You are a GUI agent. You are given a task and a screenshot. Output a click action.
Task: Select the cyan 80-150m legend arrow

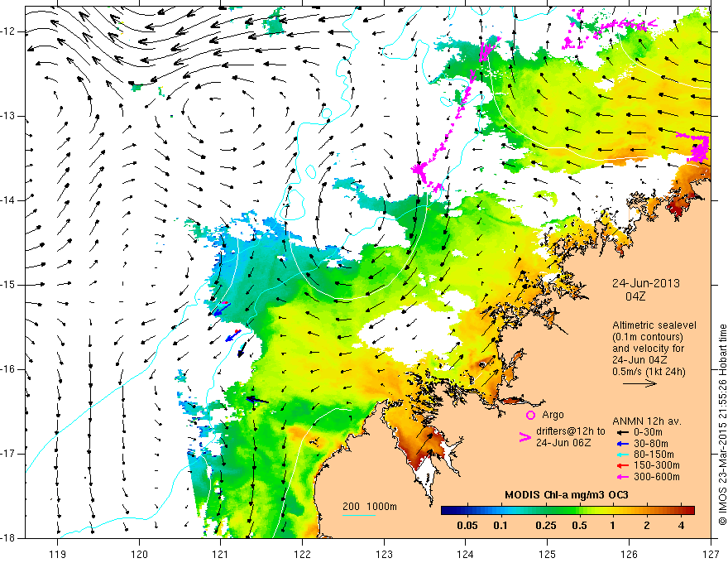[622, 455]
